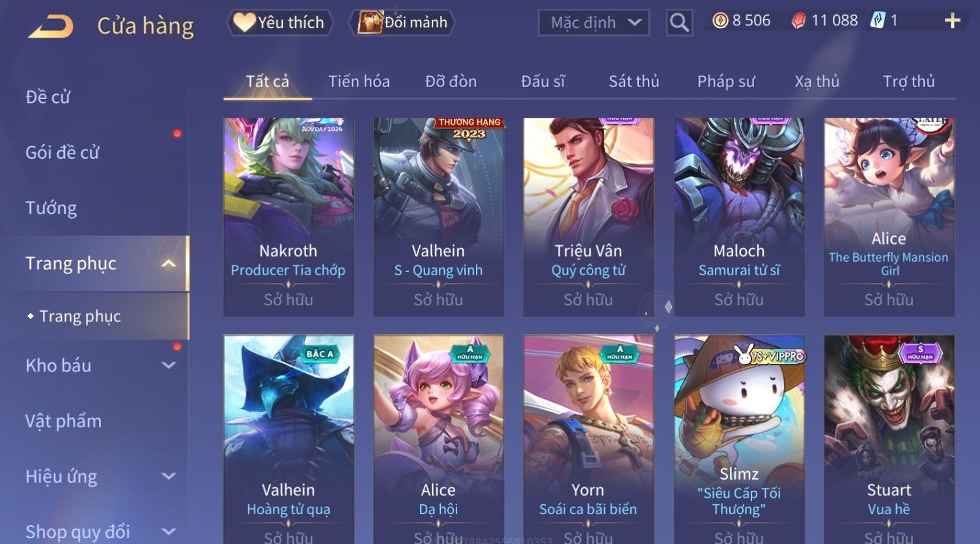980x544 pixels.
Task: Go back using the golden return arrow
Action: tap(51, 27)
